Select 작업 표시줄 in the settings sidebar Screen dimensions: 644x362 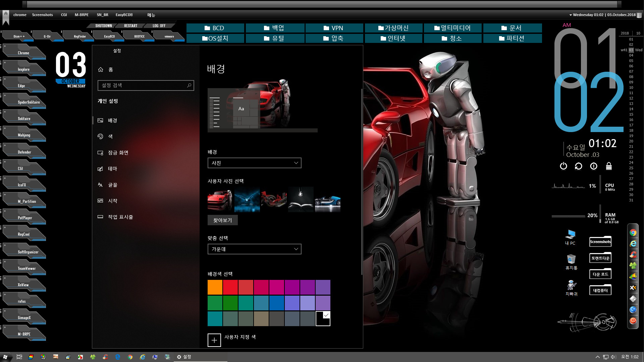146,217
